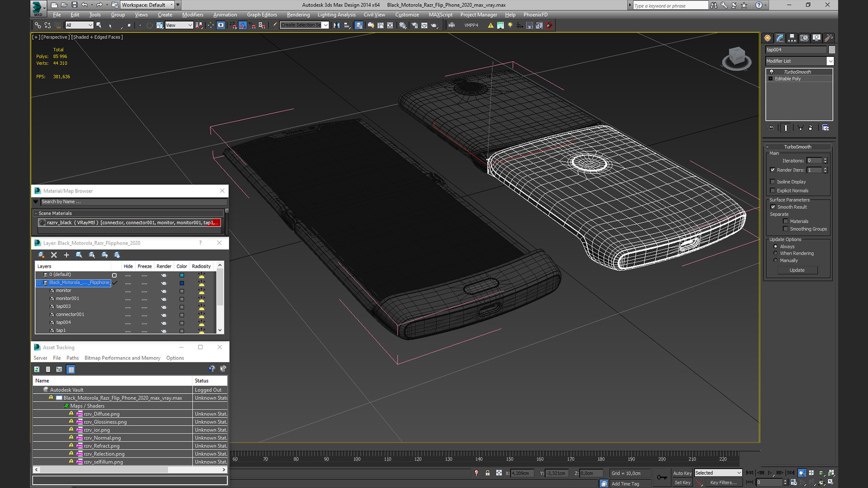868x488 pixels.
Task: Open the Rendering menu
Action: pos(298,15)
